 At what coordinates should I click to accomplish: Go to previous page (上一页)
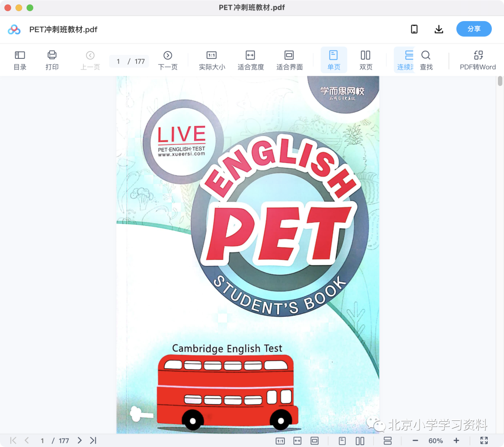[91, 60]
